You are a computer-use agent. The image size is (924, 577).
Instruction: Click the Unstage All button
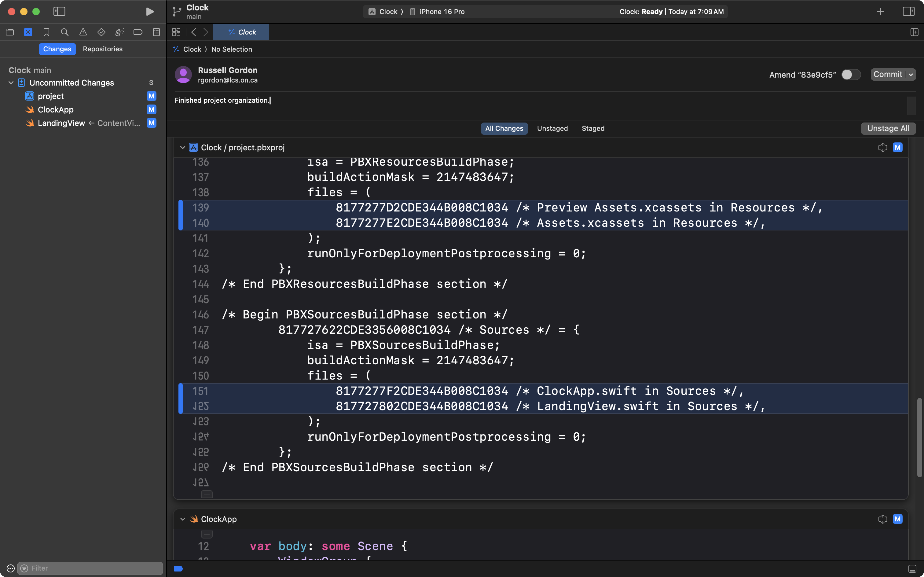(x=888, y=129)
